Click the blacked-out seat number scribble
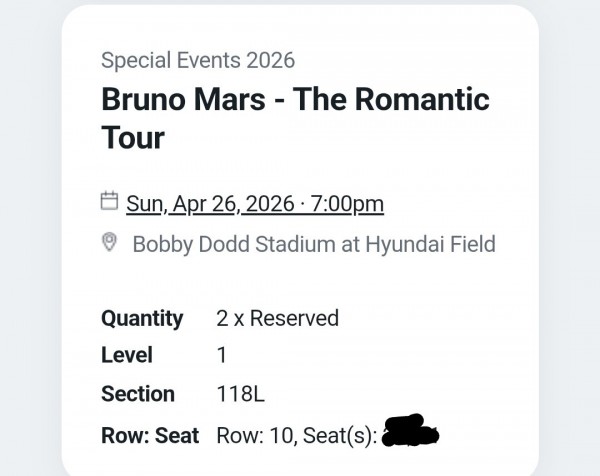The image size is (600, 476). tap(410, 435)
